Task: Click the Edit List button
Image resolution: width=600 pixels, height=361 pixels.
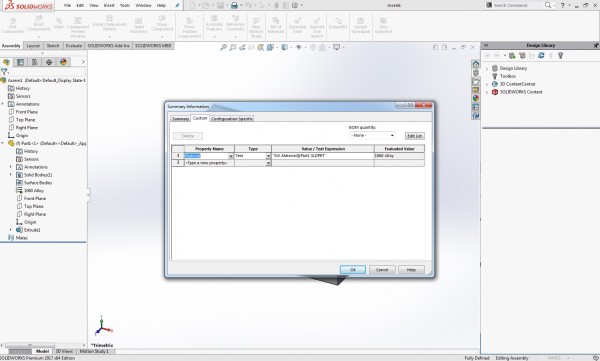Action: (x=414, y=136)
